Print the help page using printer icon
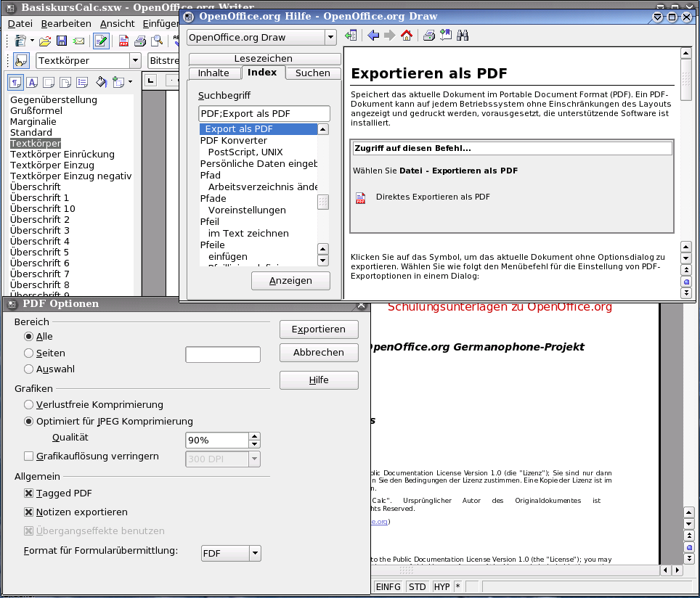This screenshot has width=700, height=598. click(429, 36)
